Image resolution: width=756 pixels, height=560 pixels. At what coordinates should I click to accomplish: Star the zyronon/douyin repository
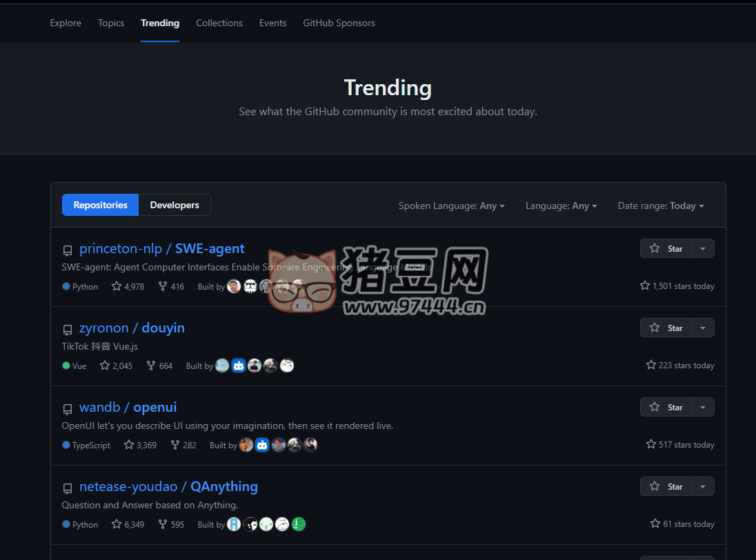666,328
